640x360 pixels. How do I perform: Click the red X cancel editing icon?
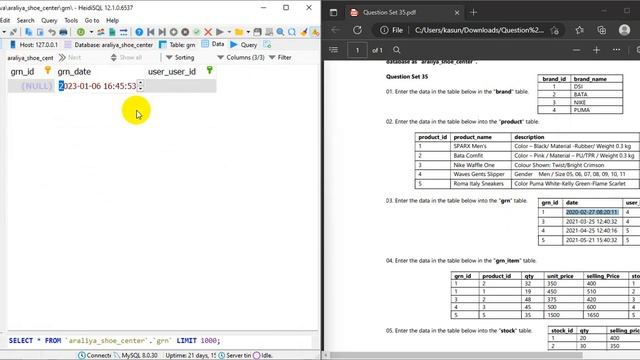pos(208,32)
